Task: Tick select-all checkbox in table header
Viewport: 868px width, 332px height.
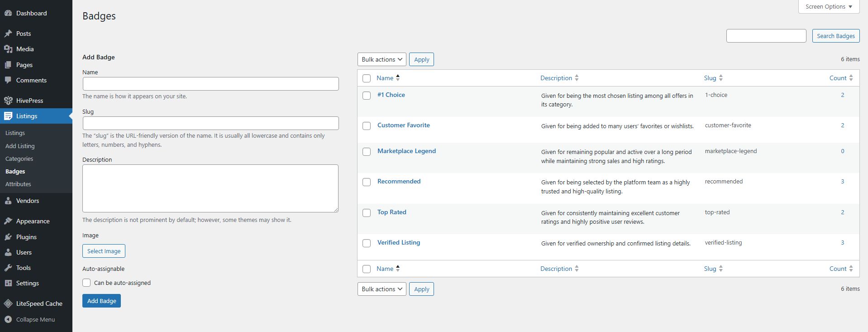Action: (367, 78)
